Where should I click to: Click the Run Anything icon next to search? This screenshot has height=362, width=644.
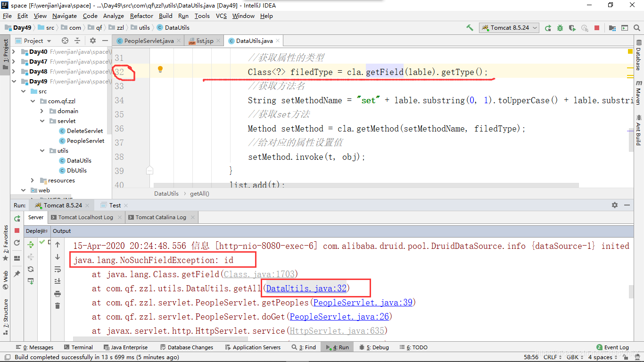[x=625, y=28]
